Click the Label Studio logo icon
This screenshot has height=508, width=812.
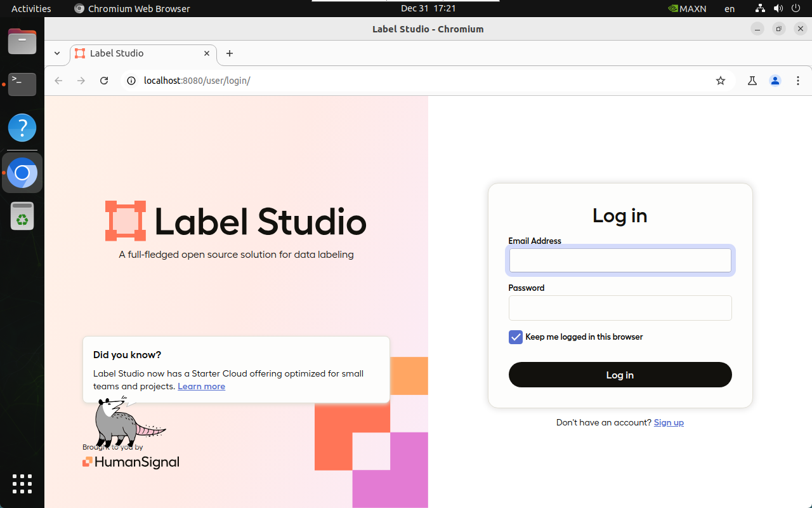coord(126,221)
